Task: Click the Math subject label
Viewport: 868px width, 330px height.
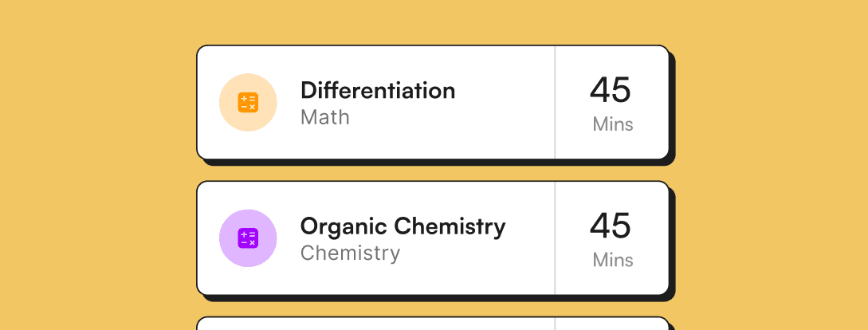Action: pyautogui.click(x=325, y=117)
